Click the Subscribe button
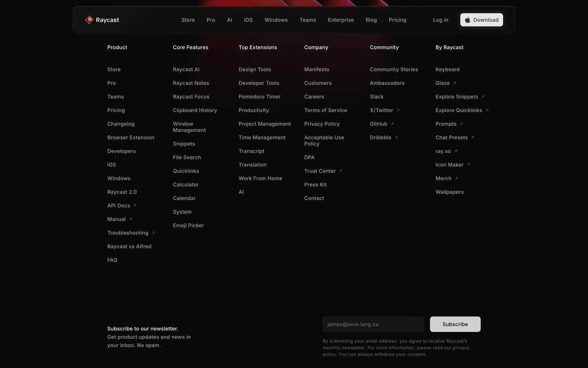The width and height of the screenshot is (588, 368). (x=455, y=324)
